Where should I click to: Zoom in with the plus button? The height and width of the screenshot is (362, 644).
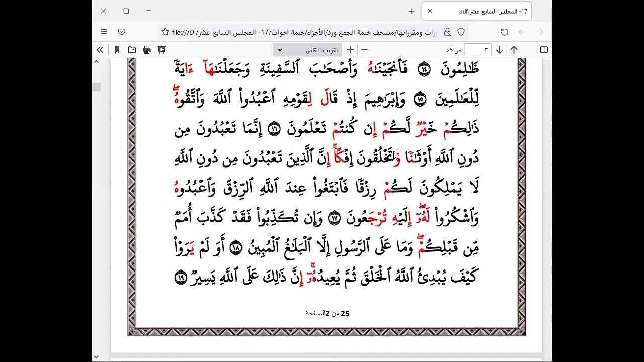coord(350,50)
